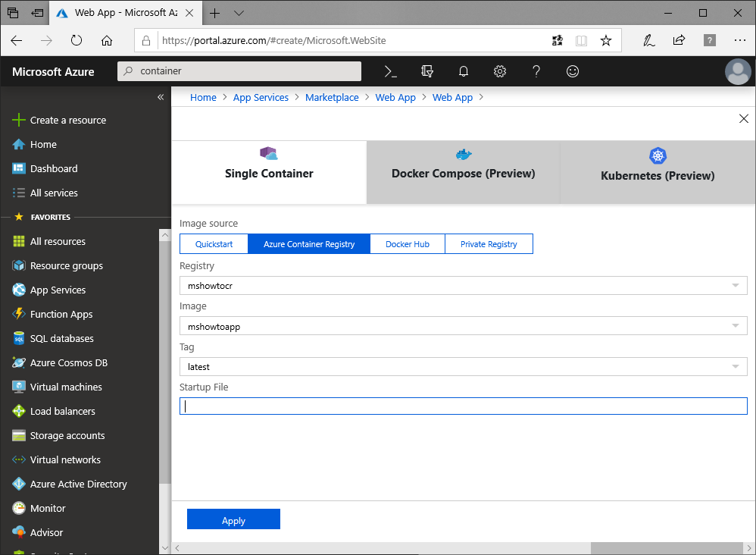The image size is (756, 555).
Task: Open portal settings gear icon
Action: click(x=500, y=71)
